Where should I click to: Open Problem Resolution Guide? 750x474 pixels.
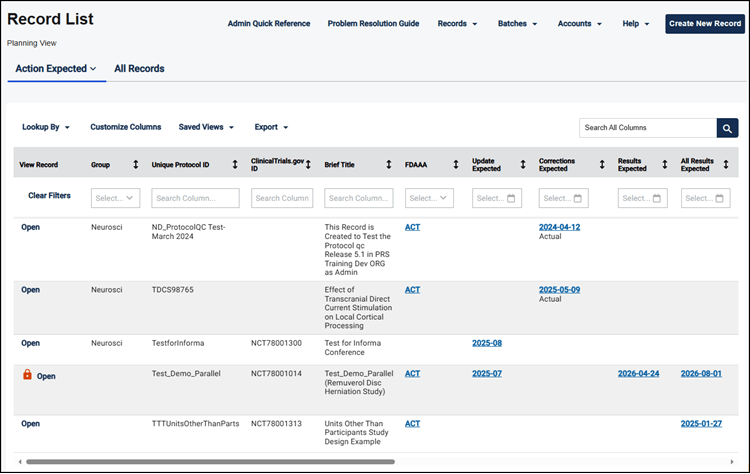373,23
